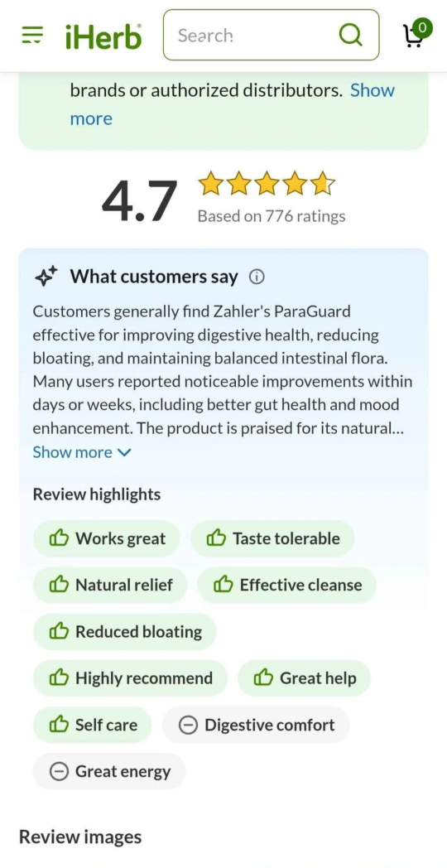Filter reviews by Reduced bloating
Image resolution: width=447 pixels, height=868 pixels.
tap(124, 632)
